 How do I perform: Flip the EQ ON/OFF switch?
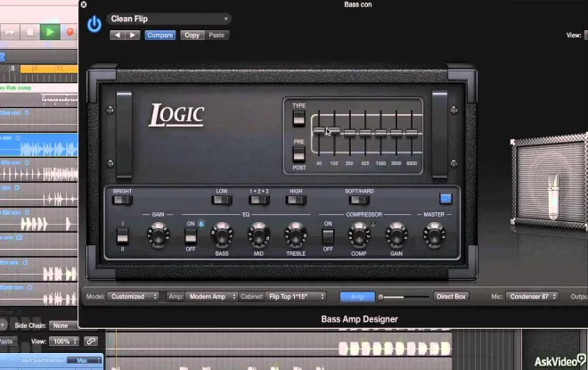pyautogui.click(x=191, y=236)
